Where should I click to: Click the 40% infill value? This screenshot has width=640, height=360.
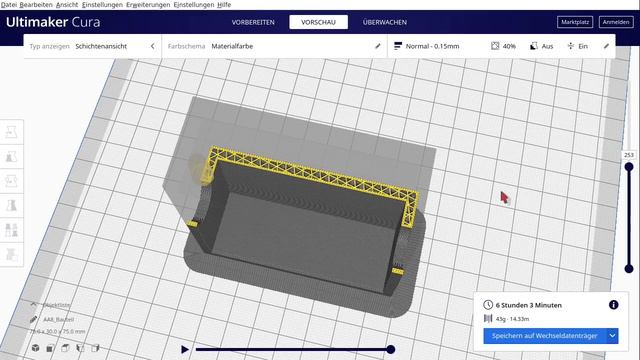tap(509, 46)
